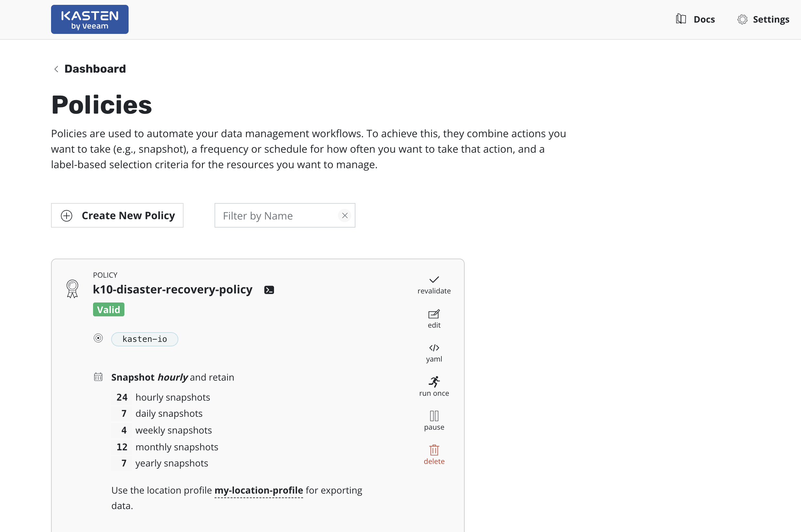Focus the Filter by Name field

point(277,216)
